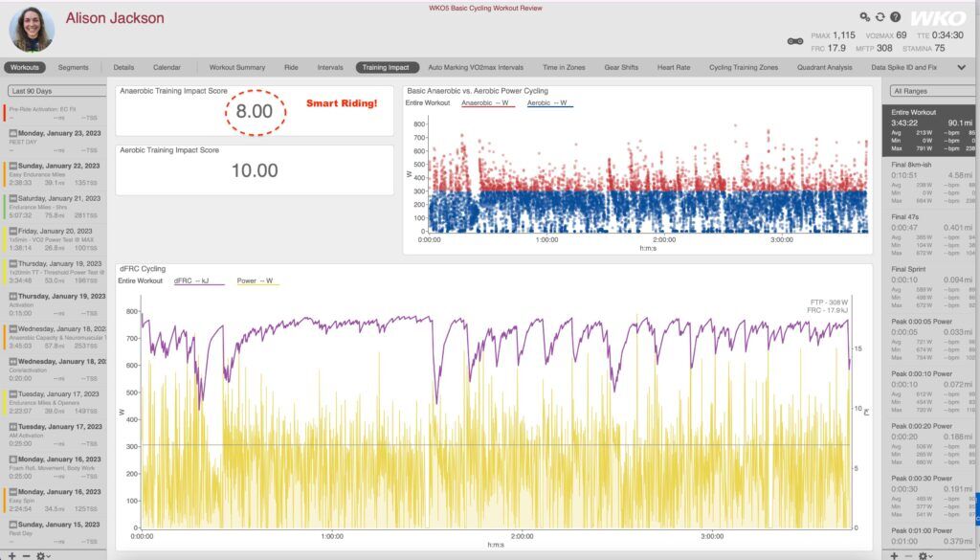Open the Details tab
Viewport: 980px width, 560px height.
click(123, 68)
